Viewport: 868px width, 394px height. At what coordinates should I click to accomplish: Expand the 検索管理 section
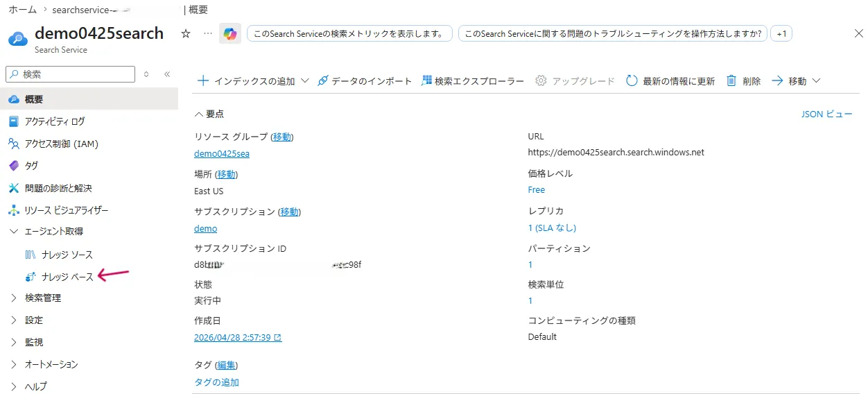14,298
